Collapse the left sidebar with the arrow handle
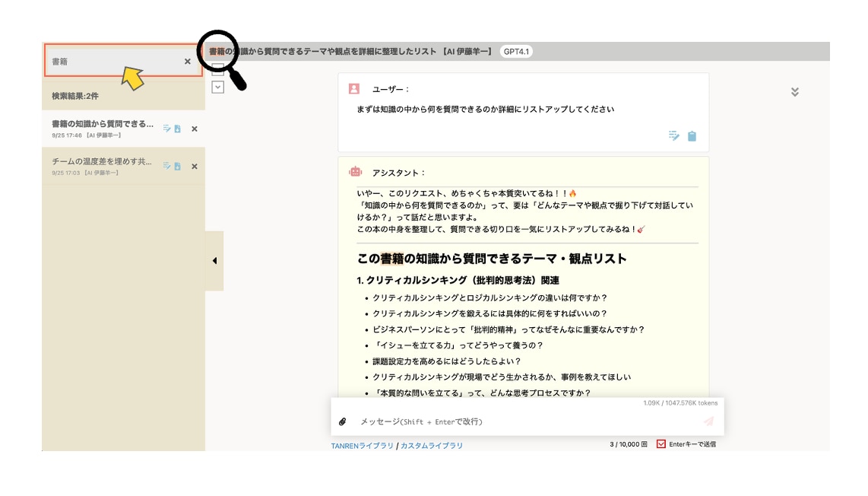 point(214,261)
